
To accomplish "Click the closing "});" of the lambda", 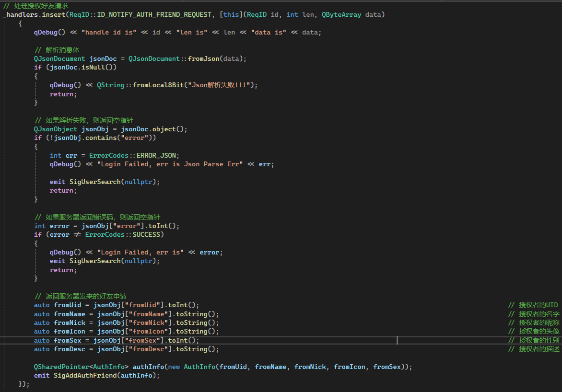I will 24,384.
